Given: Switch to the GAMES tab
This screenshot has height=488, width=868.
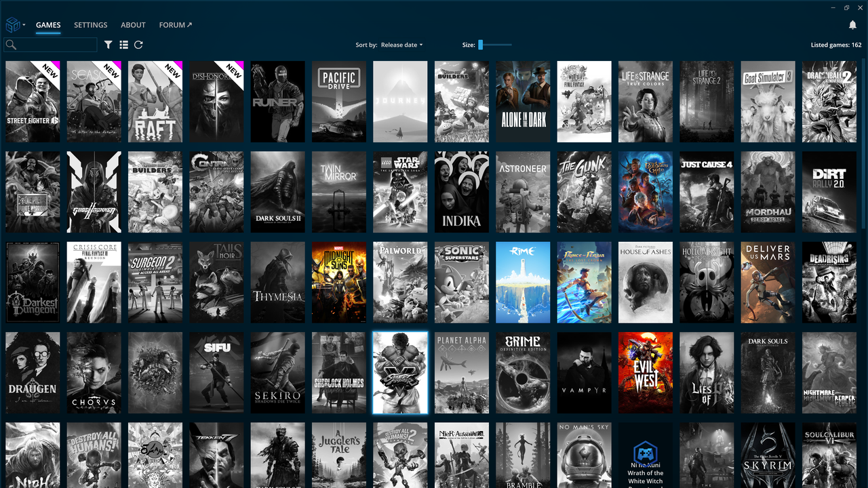Looking at the screenshot, I should coord(48,25).
